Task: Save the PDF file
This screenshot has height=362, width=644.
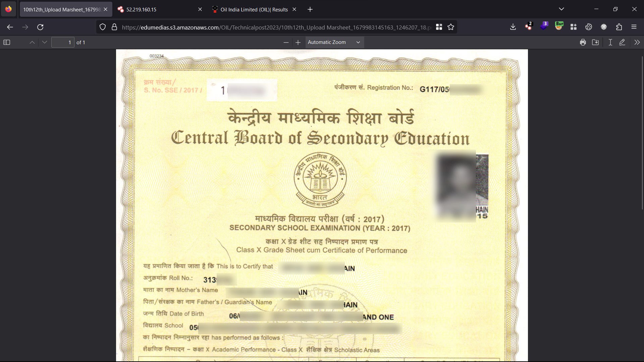Action: [x=595, y=42]
